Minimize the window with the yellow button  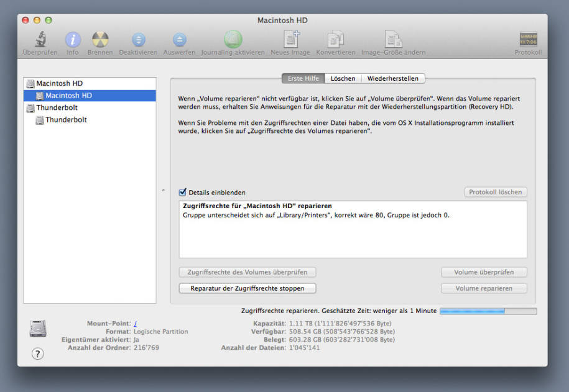(37, 21)
